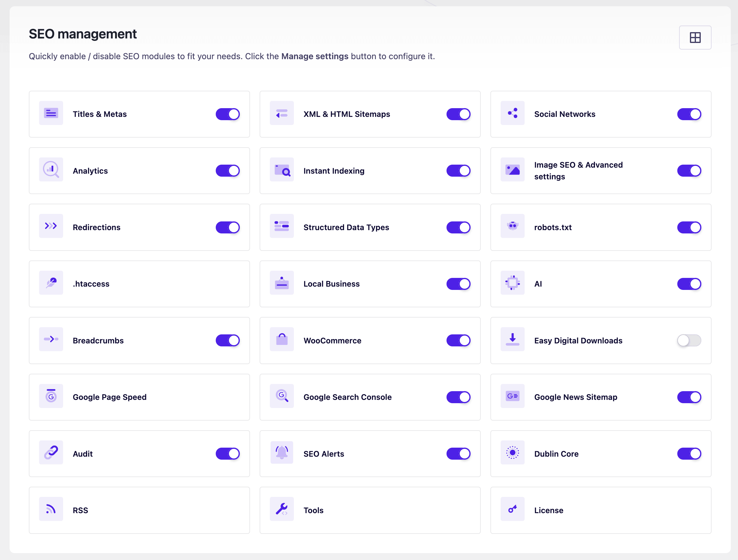Click the grid view layout icon
The width and height of the screenshot is (738, 560).
[x=695, y=37]
